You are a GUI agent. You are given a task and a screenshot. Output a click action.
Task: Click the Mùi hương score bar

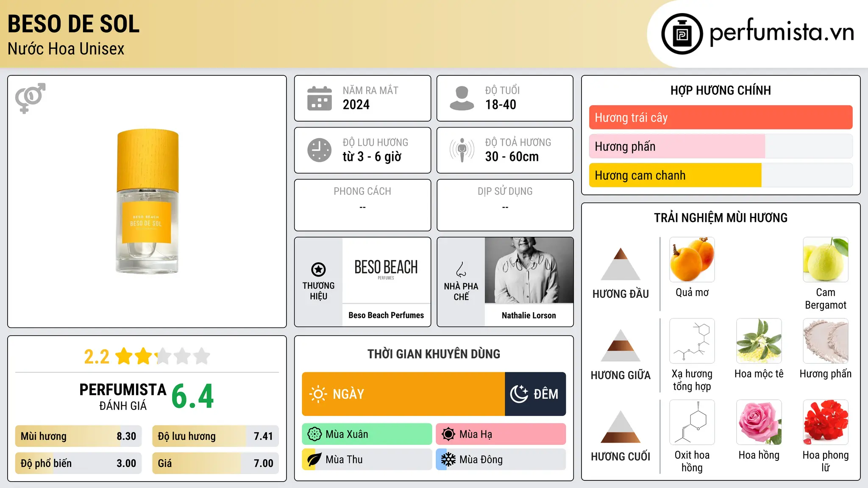[78, 436]
